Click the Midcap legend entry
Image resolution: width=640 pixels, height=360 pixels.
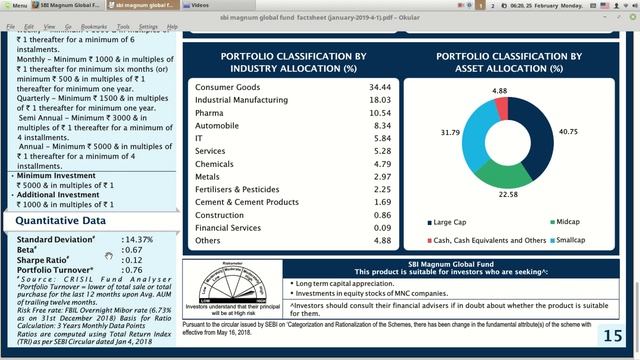click(565, 222)
